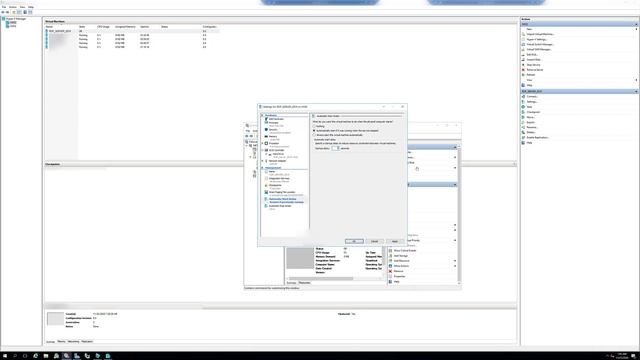Sort by the CPU Usage column header
Screen dimensions: 640x360
click(x=103, y=27)
